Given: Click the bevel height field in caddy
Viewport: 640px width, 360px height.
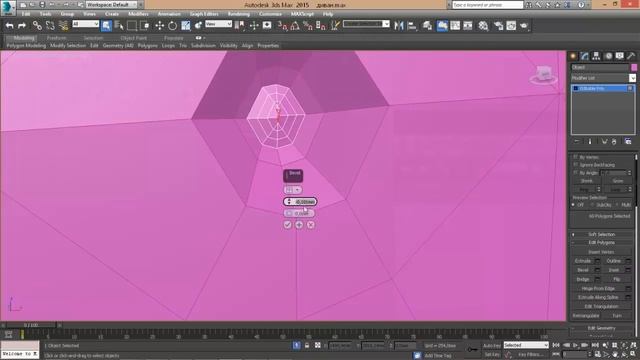Looking at the screenshot, I should pyautogui.click(x=300, y=202).
